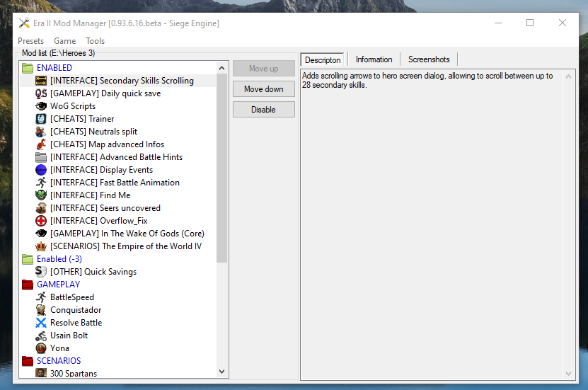Select [GAMEPLAY] Daily quick save mod
The width and height of the screenshot is (588, 390).
point(105,93)
